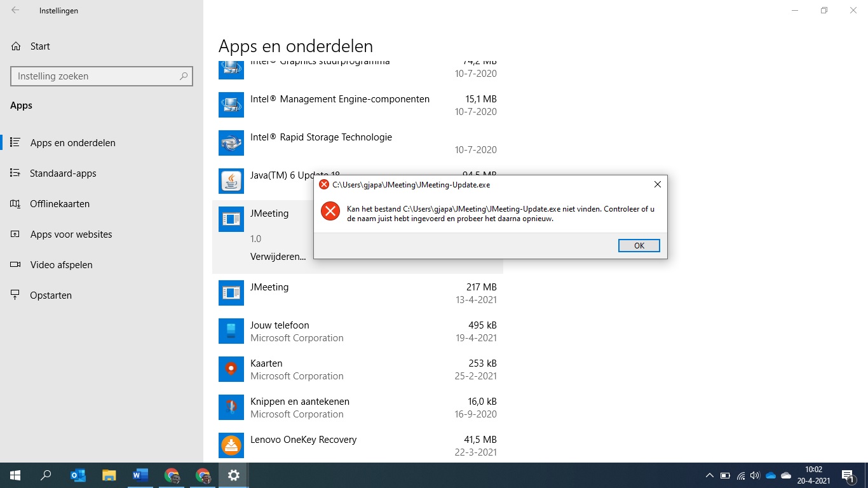The width and height of the screenshot is (868, 488).
Task: Open Wi-Fi network tray icon
Action: (x=740, y=475)
